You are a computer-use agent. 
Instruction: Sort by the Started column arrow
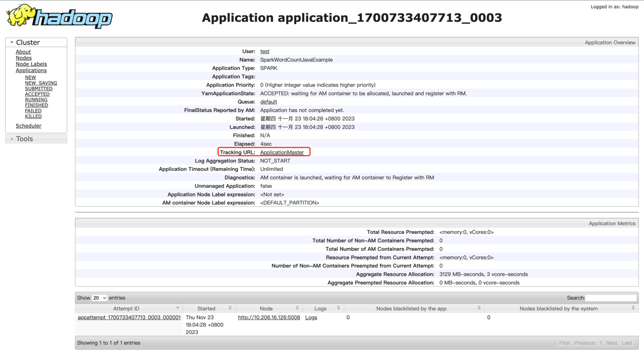pyautogui.click(x=230, y=308)
